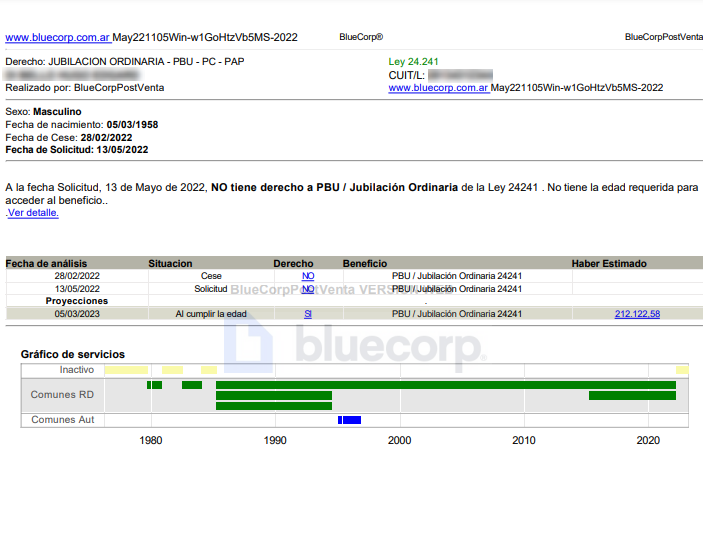Click the 2000 axis label
The width and height of the screenshot is (703, 551).
pyautogui.click(x=399, y=440)
